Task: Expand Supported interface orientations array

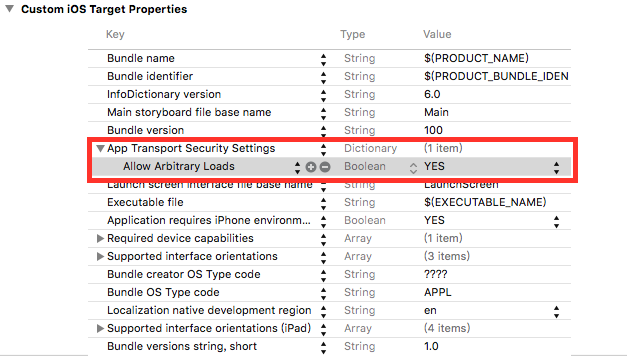Action: click(x=100, y=256)
